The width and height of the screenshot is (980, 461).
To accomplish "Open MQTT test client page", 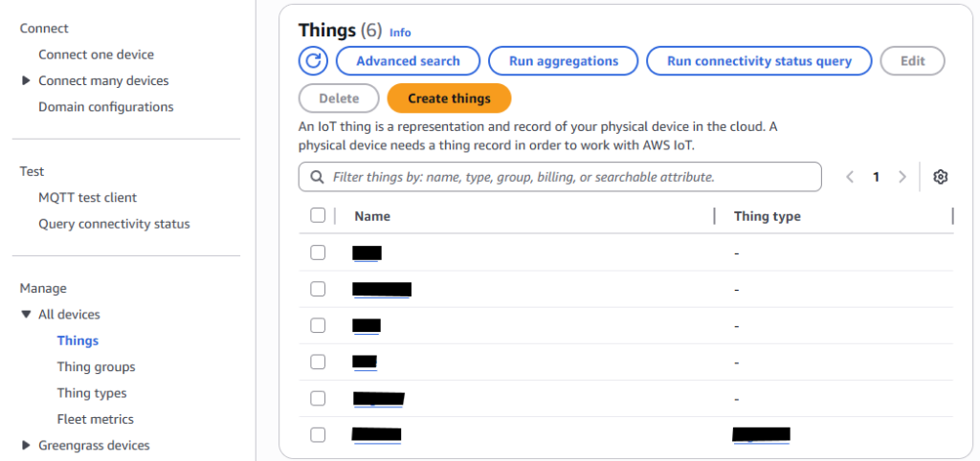I will (x=87, y=198).
